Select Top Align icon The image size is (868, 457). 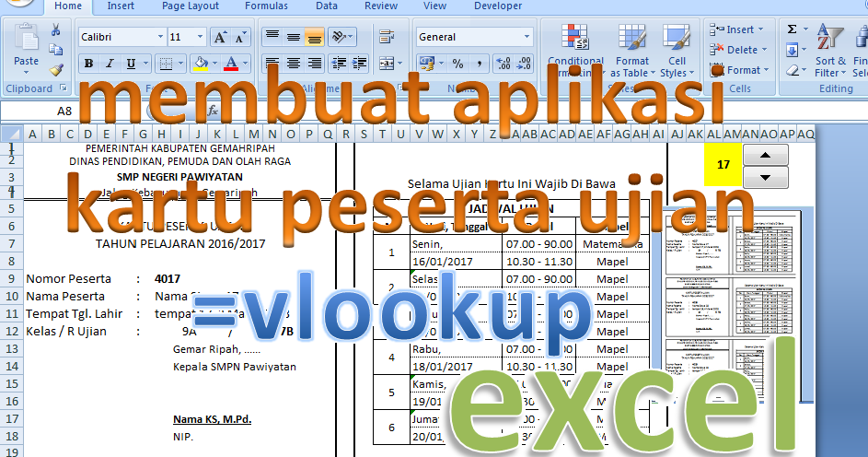click(272, 37)
